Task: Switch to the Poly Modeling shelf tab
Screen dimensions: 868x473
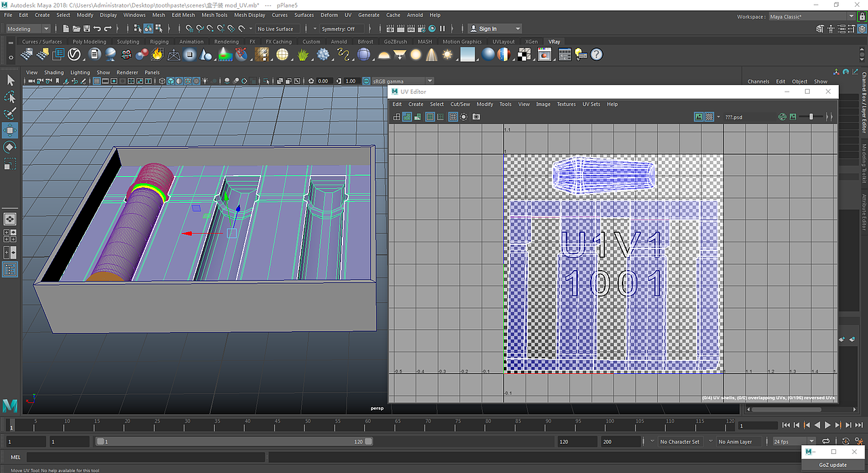Action: coord(90,41)
